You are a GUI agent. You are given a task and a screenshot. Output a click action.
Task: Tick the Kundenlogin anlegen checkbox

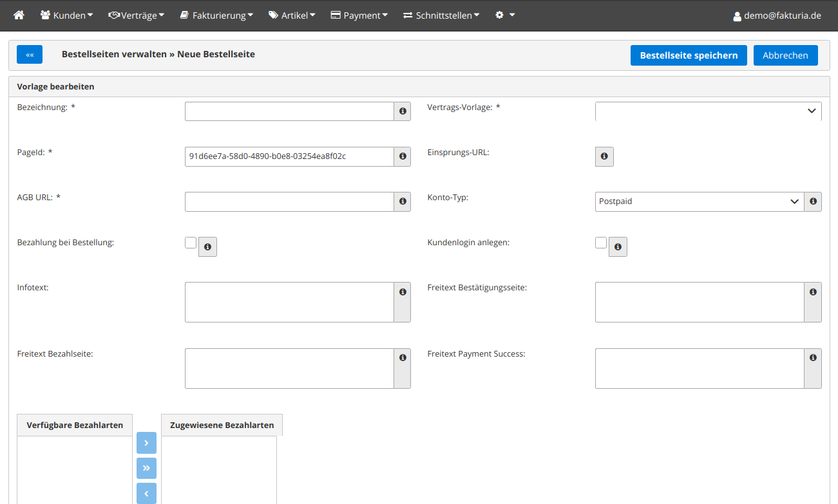[601, 243]
